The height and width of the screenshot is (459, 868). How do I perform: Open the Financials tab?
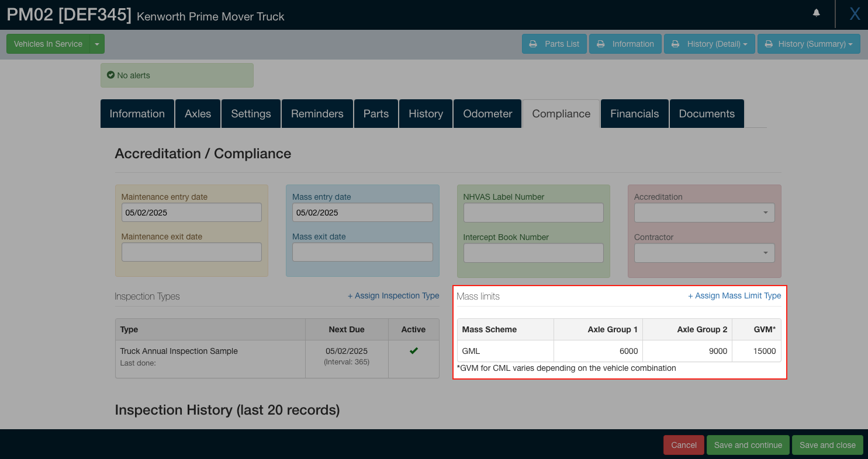(634, 113)
